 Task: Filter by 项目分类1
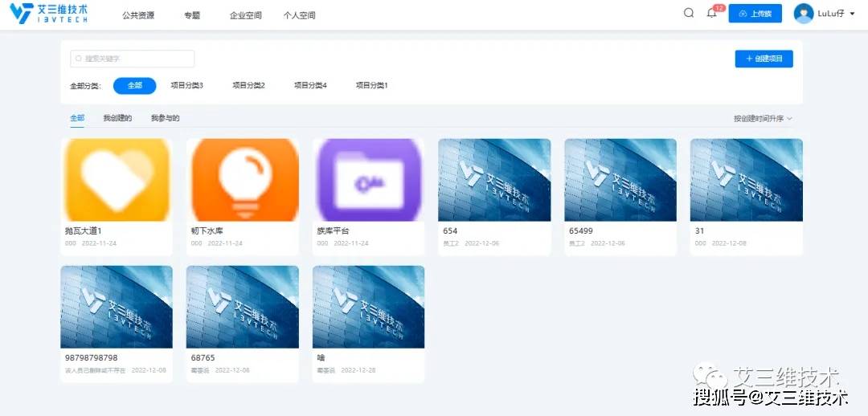point(372,86)
